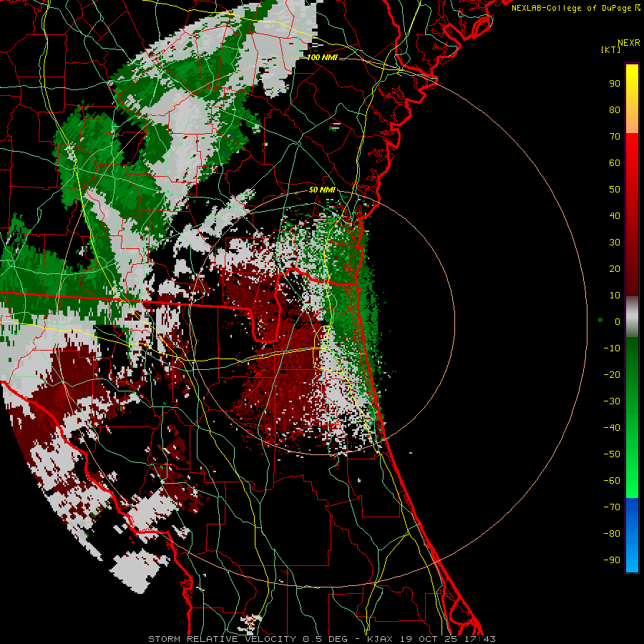Click the NEXLAB-College of DuPage title text
The height and width of the screenshot is (644, 644).
[571, 8]
